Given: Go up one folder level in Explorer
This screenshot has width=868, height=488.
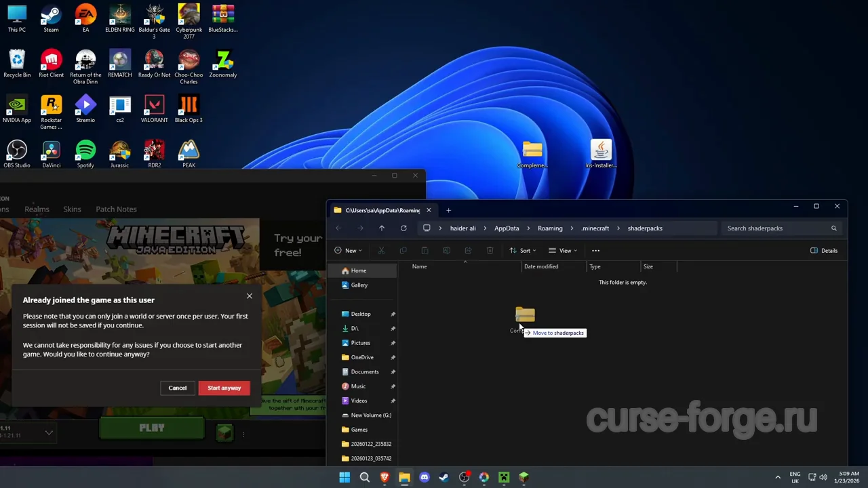Looking at the screenshot, I should pos(382,228).
